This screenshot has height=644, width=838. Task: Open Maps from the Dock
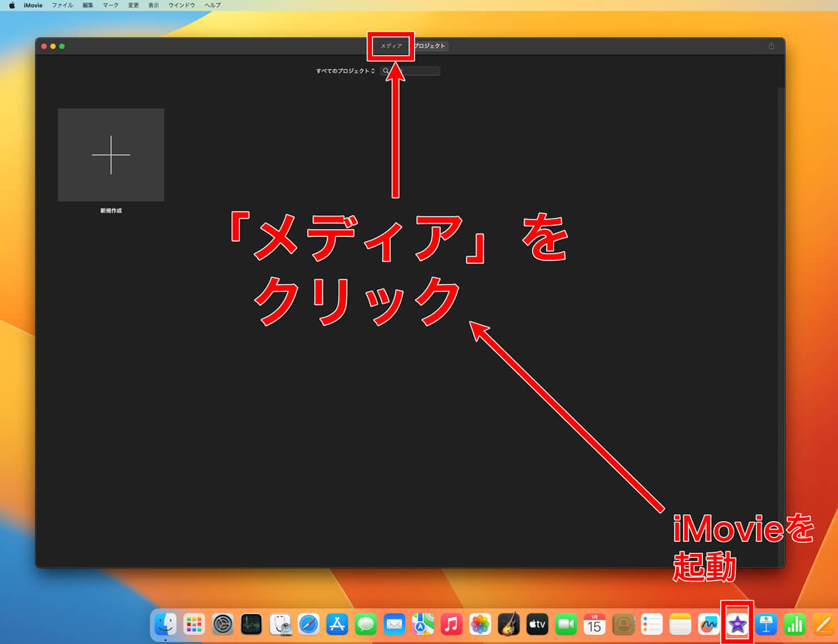pos(423,623)
